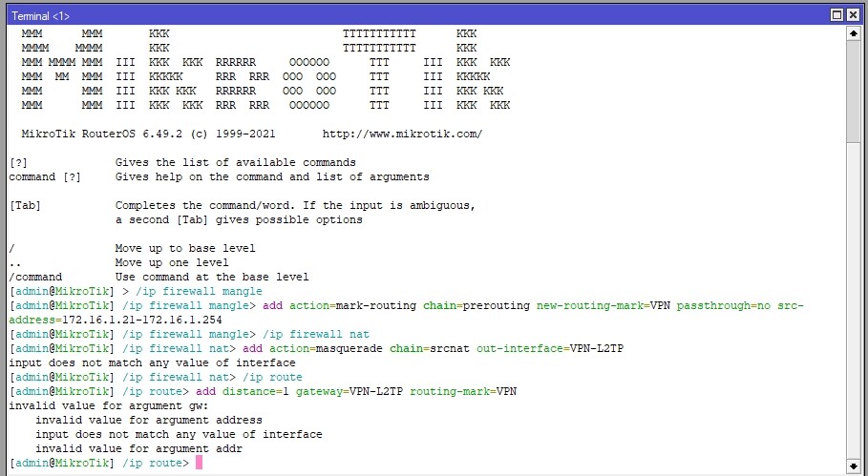Click the scrollbar up arrow
Image resolution: width=868 pixels, height=476 pixels.
click(x=853, y=33)
